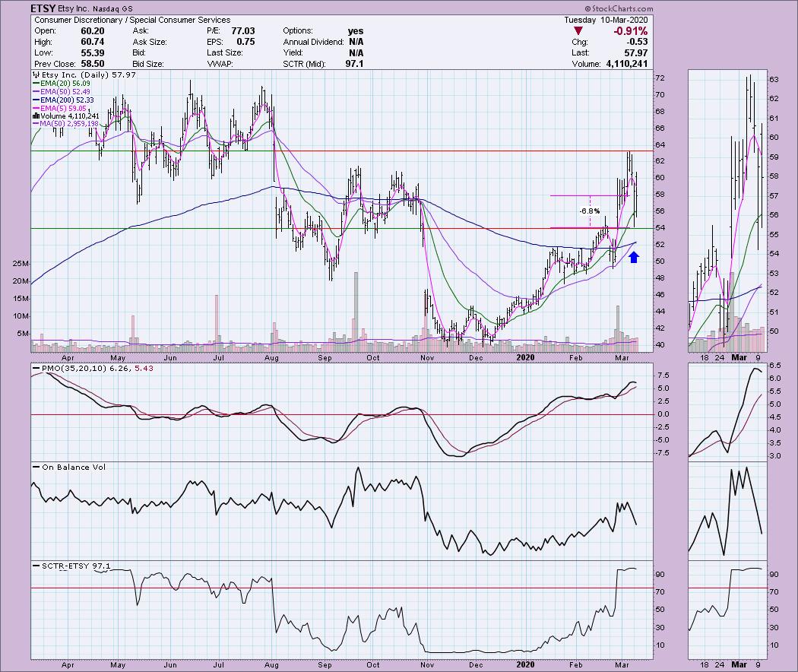Click the MA(50) 2,959,198 volume legend
This screenshot has width=798, height=672.
(x=65, y=124)
